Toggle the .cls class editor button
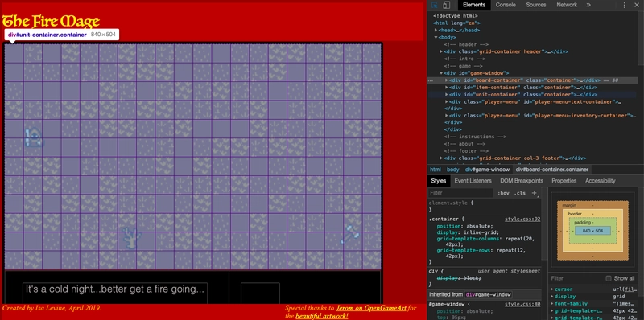Screen dimensions: 644x320 (520, 193)
